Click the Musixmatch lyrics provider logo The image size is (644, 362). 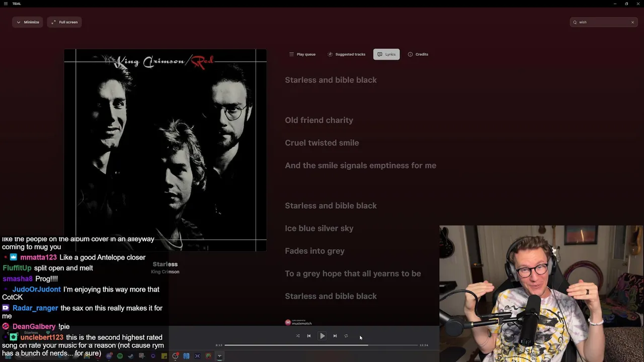point(298,322)
